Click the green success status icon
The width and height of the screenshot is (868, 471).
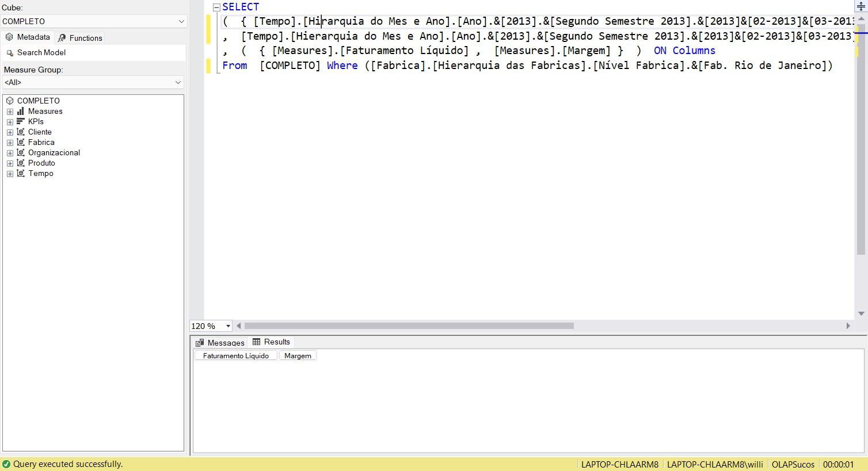6,464
